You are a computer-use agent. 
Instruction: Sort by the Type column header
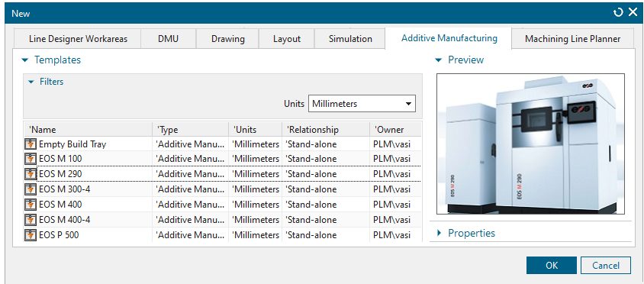click(191, 130)
